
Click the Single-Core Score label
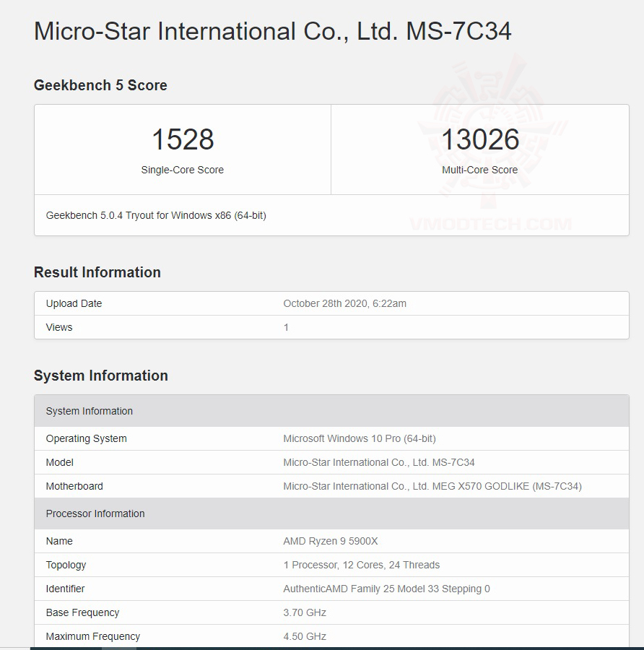click(x=183, y=170)
